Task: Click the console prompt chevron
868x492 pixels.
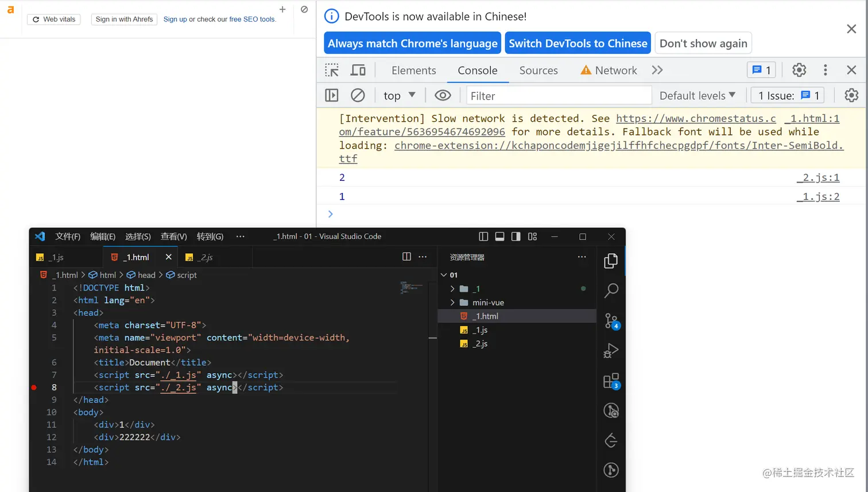Action: pyautogui.click(x=330, y=214)
